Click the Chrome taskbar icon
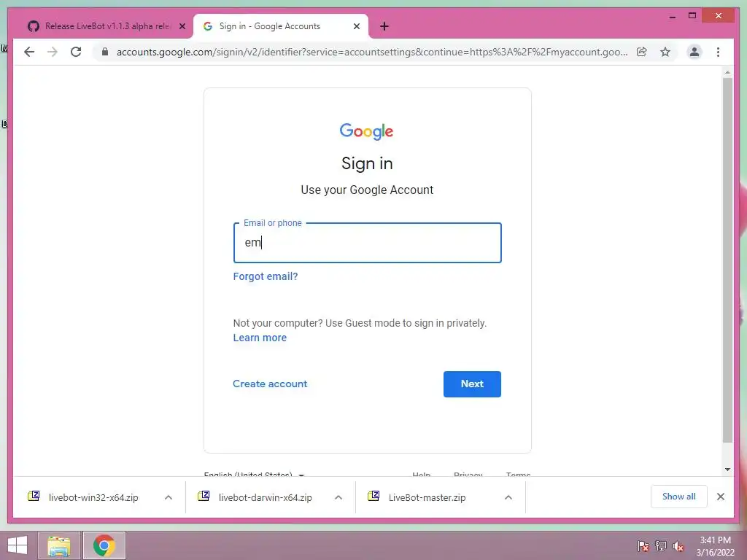The width and height of the screenshot is (747, 560). point(104,545)
